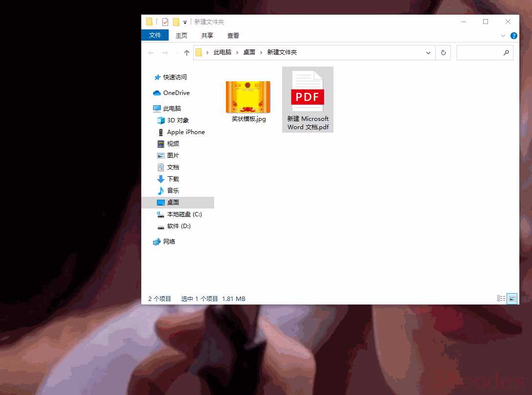This screenshot has height=395, width=532.
Task: Open Customize Quick Access Toolbar dropdown arrow
Action: click(x=185, y=23)
